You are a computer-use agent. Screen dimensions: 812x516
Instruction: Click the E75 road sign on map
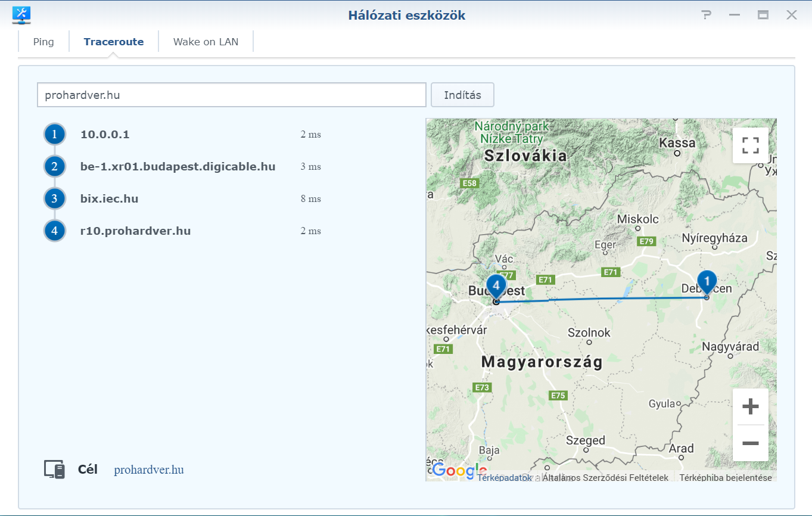click(x=558, y=395)
